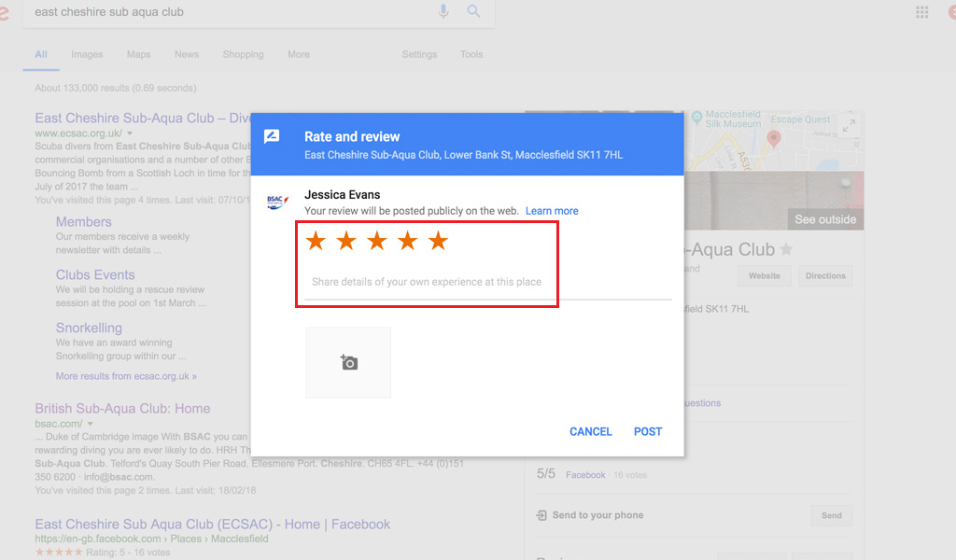Select the fourth rating star
This screenshot has height=560, width=956.
pyautogui.click(x=407, y=242)
